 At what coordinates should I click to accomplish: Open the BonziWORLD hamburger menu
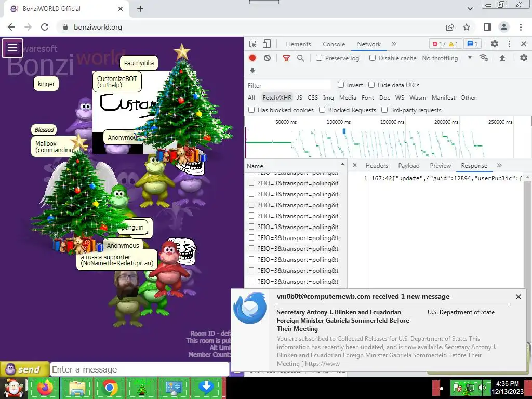click(12, 48)
